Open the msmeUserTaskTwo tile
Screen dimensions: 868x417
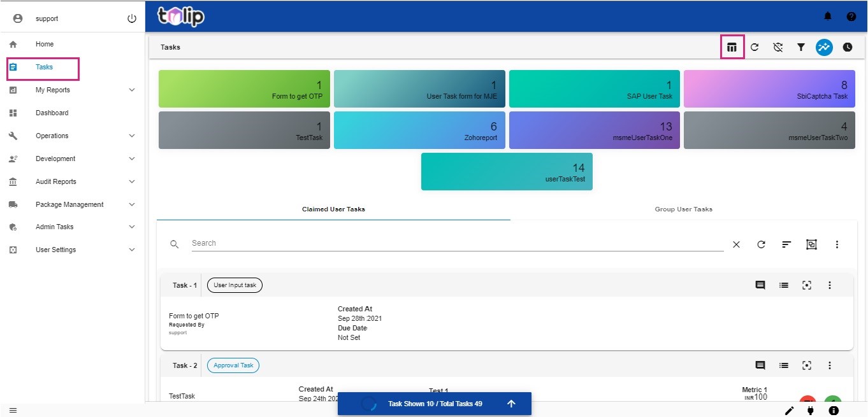(769, 131)
